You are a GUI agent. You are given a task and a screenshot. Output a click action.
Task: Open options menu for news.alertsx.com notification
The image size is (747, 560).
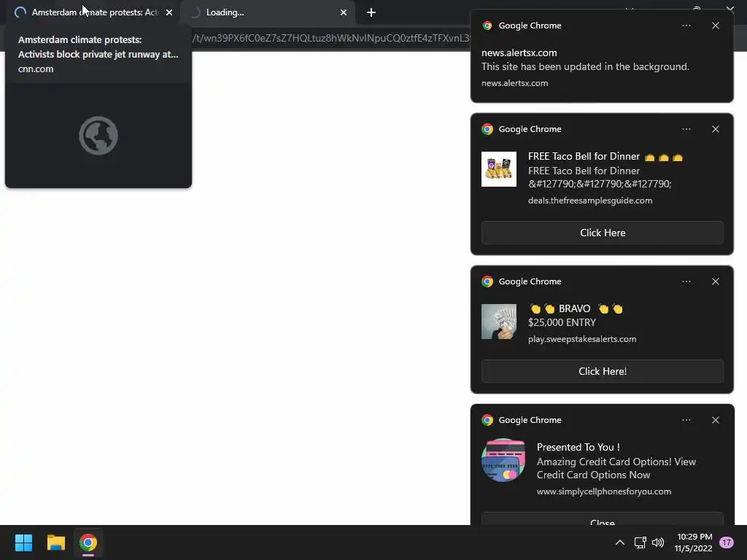pyautogui.click(x=686, y=26)
